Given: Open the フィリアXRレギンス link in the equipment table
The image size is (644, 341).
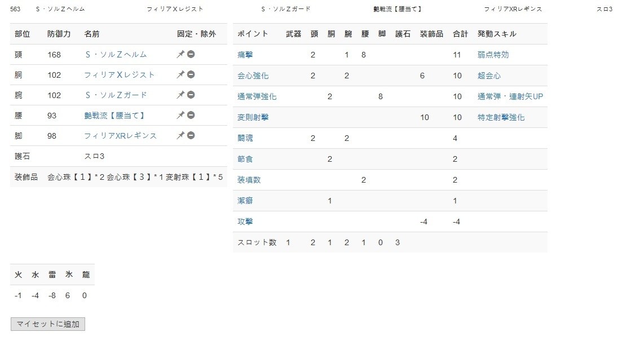Looking at the screenshot, I should [120, 136].
